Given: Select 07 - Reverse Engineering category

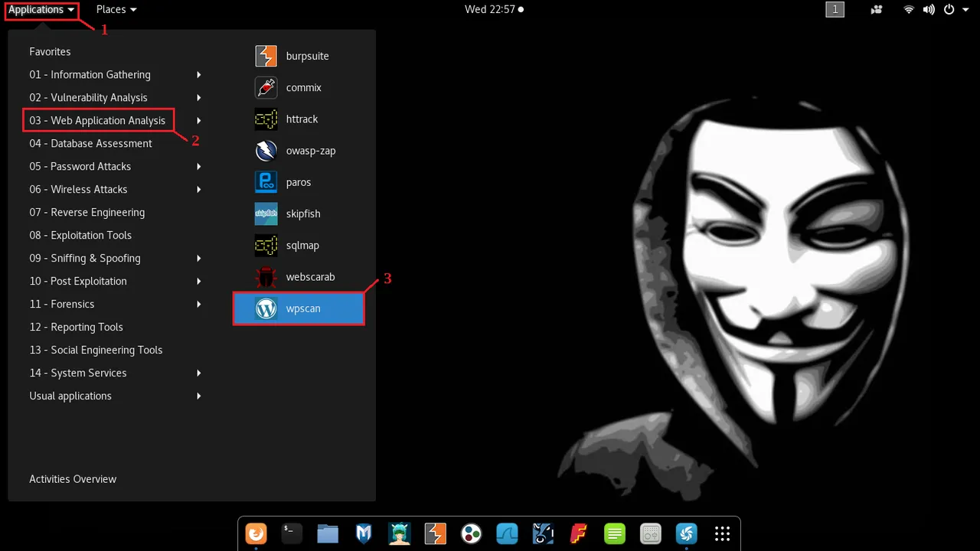Looking at the screenshot, I should tap(87, 212).
